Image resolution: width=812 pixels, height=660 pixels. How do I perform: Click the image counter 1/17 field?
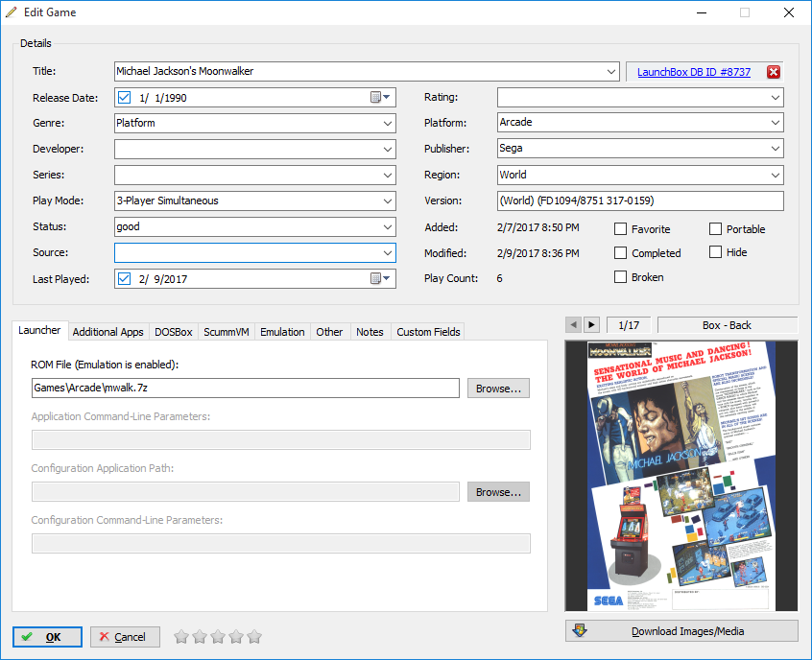[629, 325]
